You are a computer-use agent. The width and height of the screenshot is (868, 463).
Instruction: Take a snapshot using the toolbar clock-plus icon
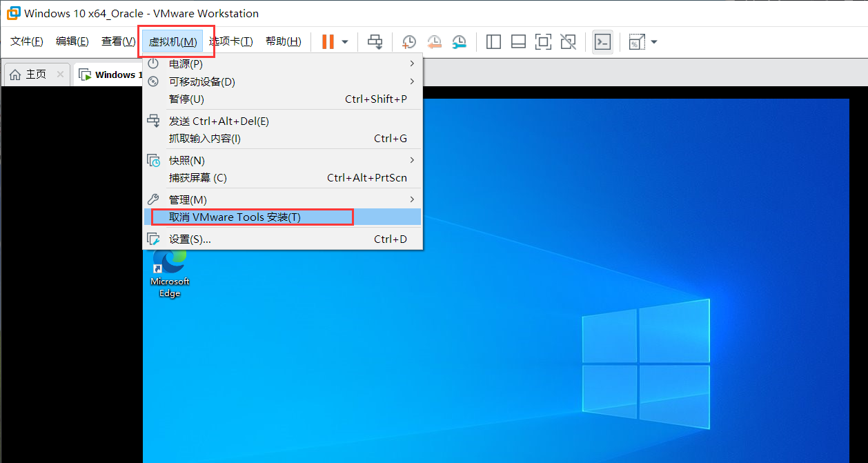click(409, 42)
